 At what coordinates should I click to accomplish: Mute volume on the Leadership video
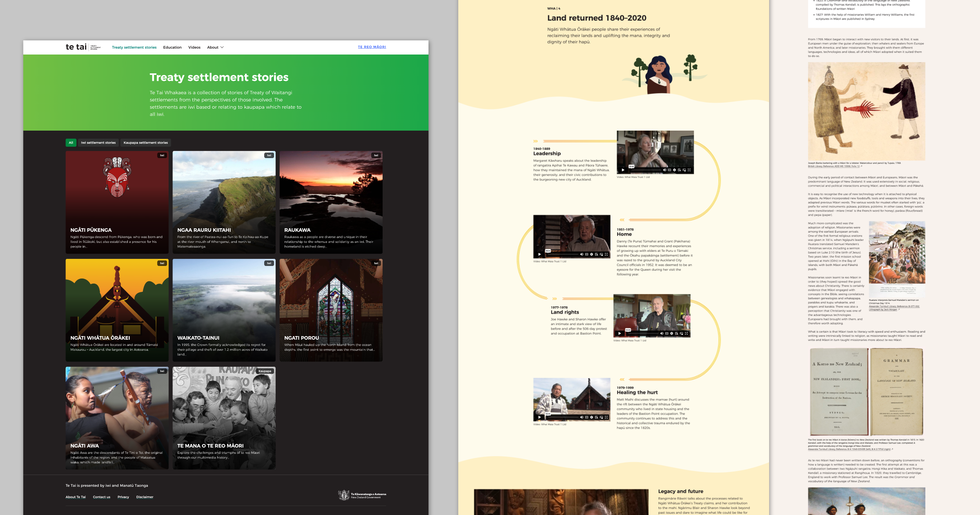coord(664,170)
